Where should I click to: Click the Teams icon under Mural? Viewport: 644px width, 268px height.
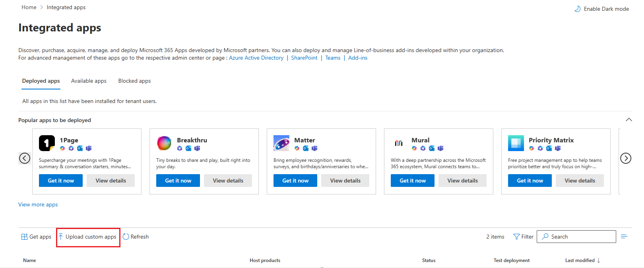[x=440, y=148]
